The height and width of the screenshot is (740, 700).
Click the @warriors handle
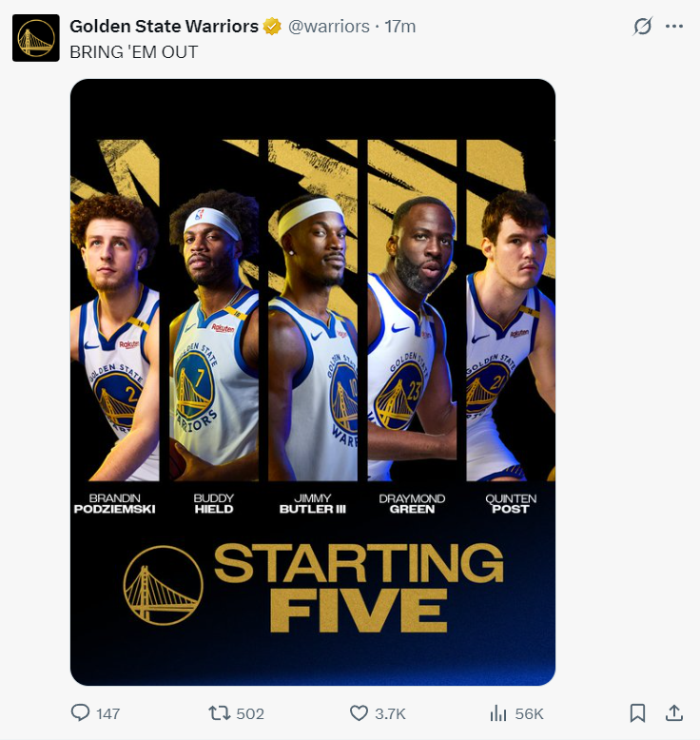328,27
